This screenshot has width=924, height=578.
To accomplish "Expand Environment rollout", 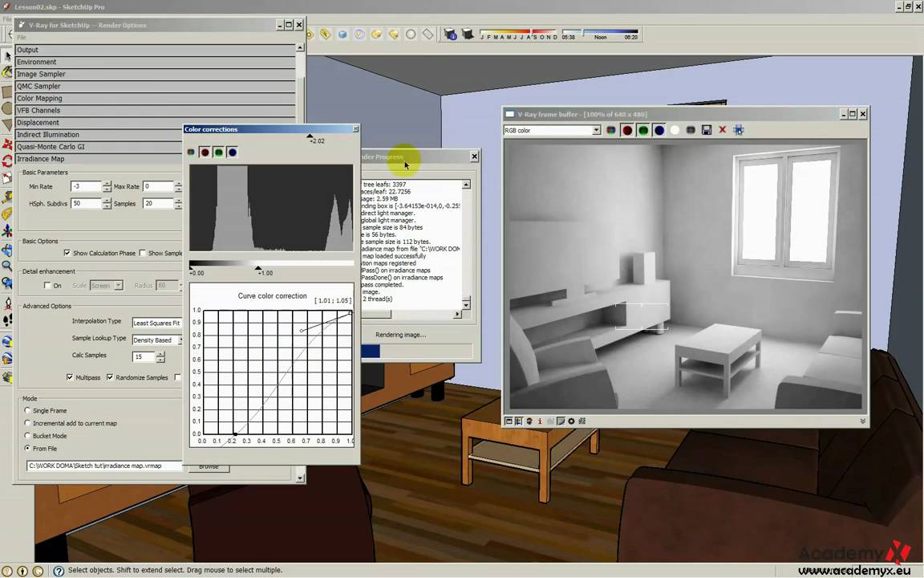I will point(156,62).
